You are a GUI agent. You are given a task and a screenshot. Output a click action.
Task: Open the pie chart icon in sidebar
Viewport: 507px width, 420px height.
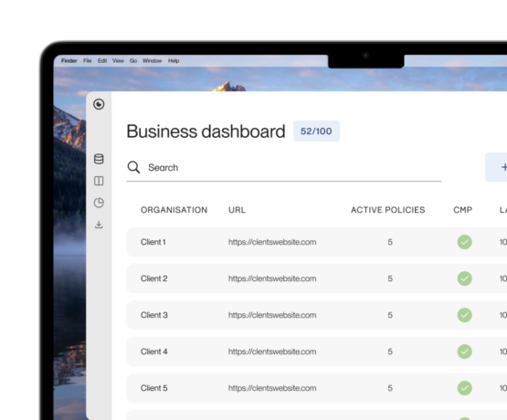pyautogui.click(x=99, y=203)
